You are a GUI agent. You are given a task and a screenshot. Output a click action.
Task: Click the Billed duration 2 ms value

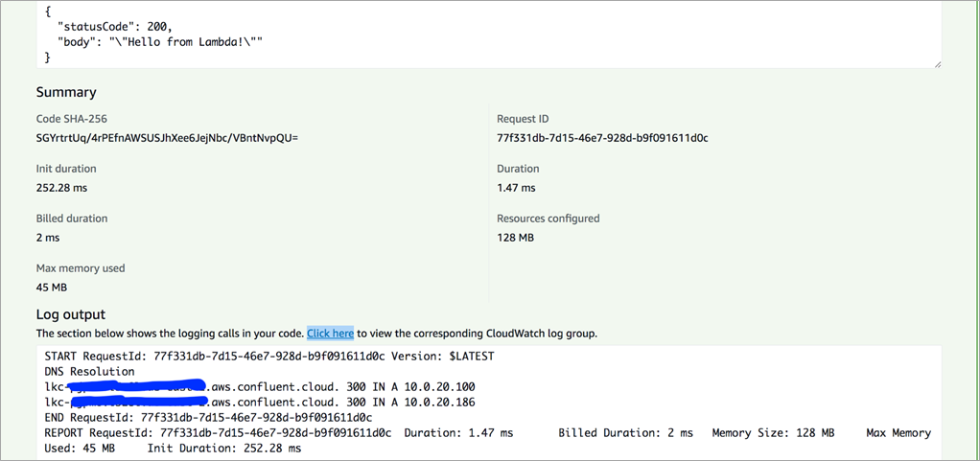pyautogui.click(x=48, y=238)
